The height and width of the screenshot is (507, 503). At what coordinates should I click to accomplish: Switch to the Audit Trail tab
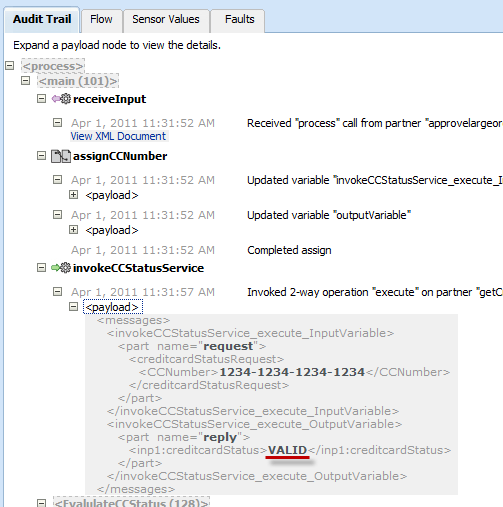pyautogui.click(x=42, y=19)
